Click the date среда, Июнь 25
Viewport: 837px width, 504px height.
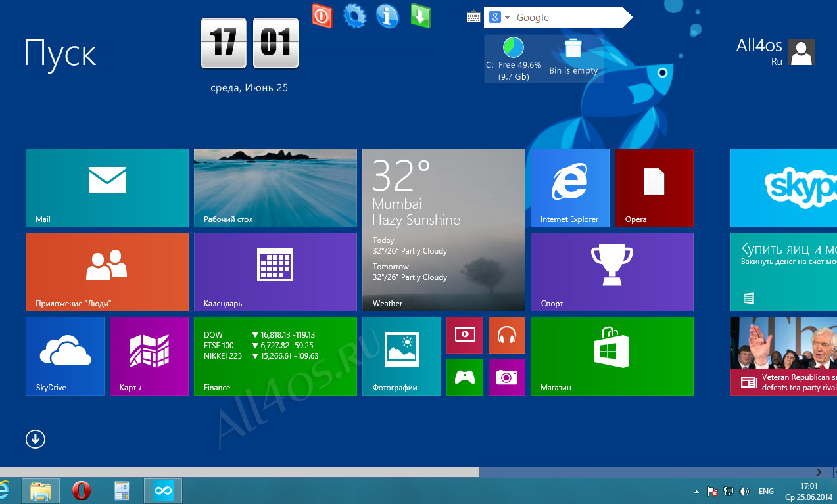tap(249, 87)
